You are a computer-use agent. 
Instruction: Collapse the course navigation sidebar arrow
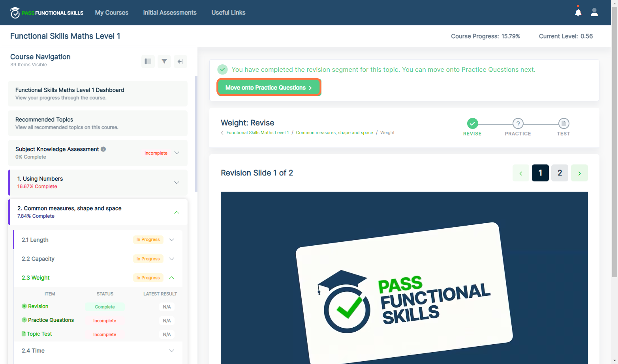pyautogui.click(x=180, y=62)
